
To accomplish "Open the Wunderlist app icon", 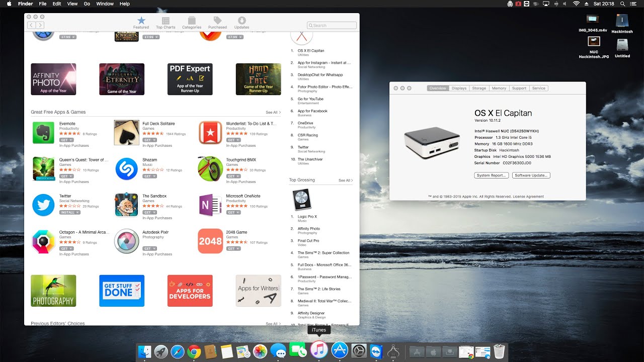I will (x=210, y=133).
